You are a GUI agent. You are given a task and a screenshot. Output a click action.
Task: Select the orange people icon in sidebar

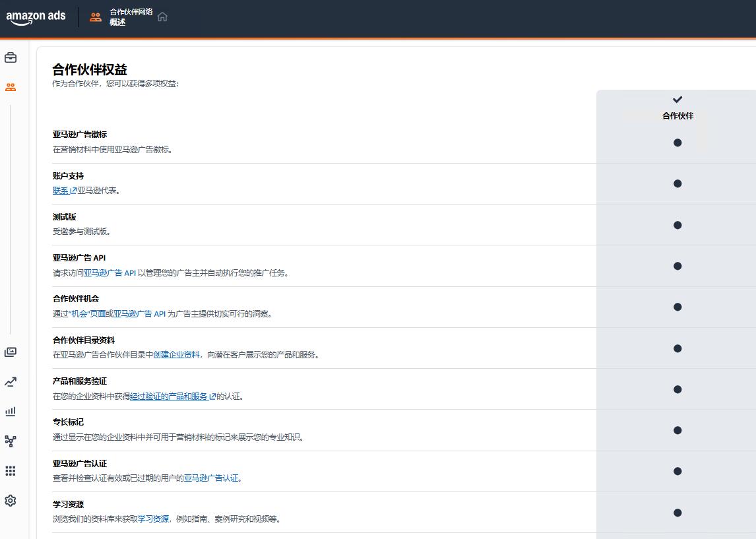(11, 87)
